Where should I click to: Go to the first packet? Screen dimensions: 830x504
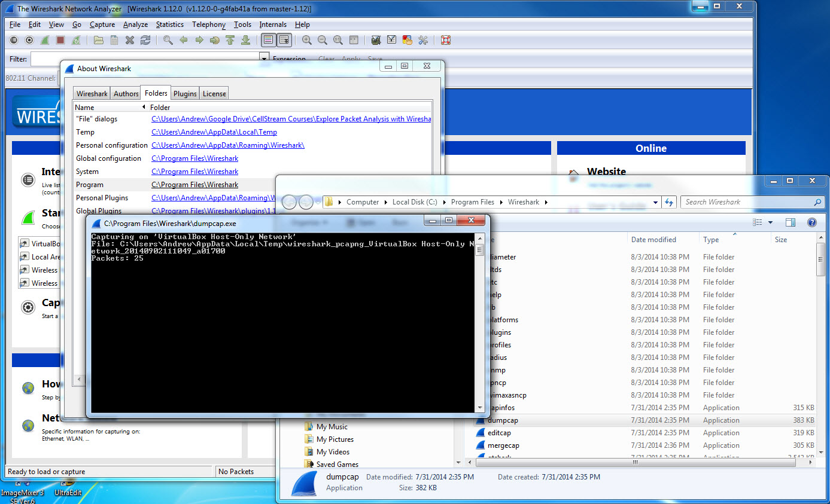[x=230, y=40]
